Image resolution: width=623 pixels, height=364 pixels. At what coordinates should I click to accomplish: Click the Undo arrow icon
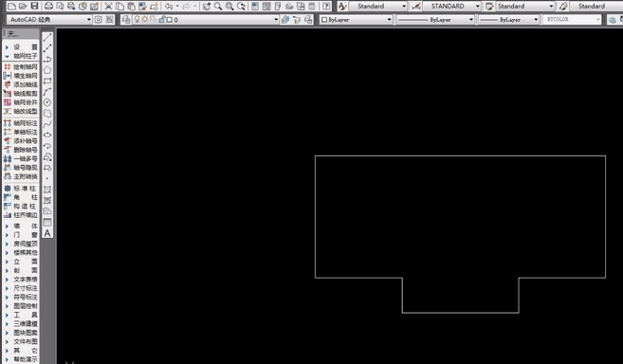169,6
